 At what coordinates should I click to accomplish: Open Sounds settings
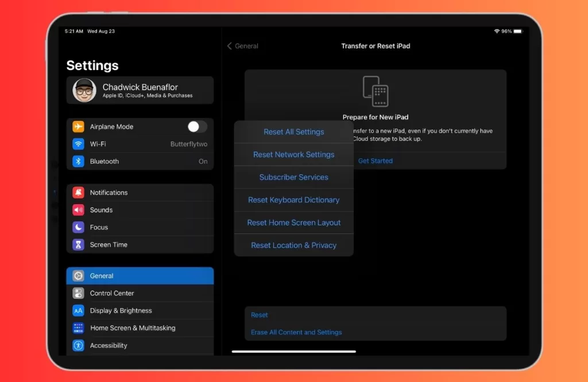[x=140, y=210]
